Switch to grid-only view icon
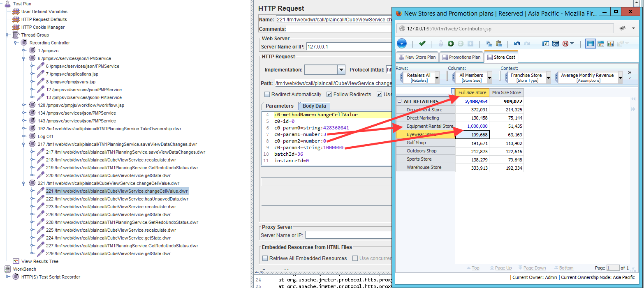 pos(591,44)
